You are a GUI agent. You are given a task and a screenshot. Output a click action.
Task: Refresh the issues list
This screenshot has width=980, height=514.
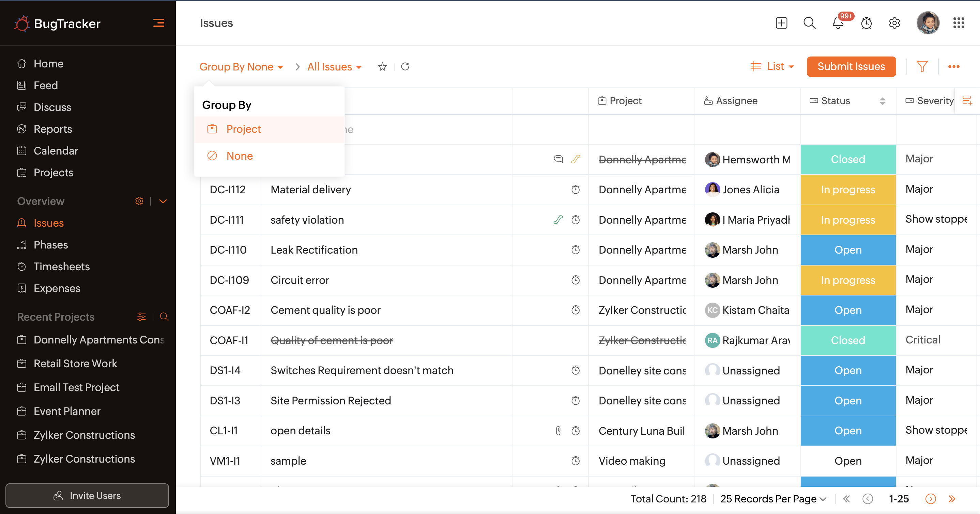405,66
